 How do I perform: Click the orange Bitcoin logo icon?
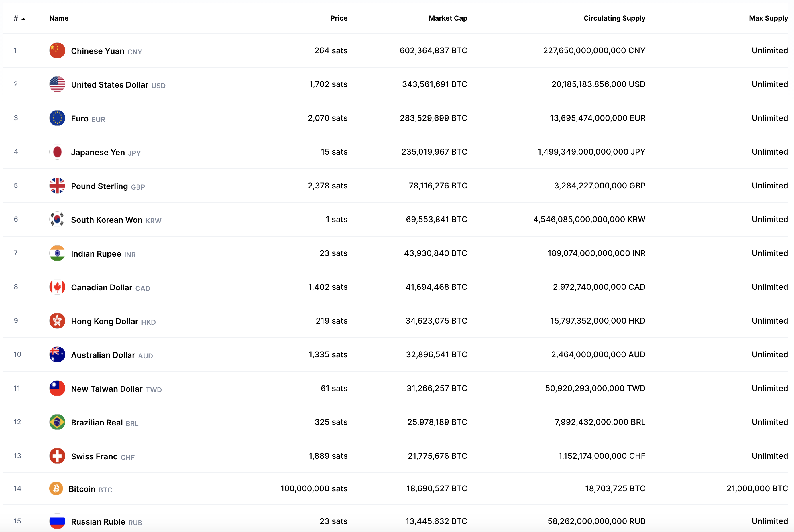[x=56, y=488]
